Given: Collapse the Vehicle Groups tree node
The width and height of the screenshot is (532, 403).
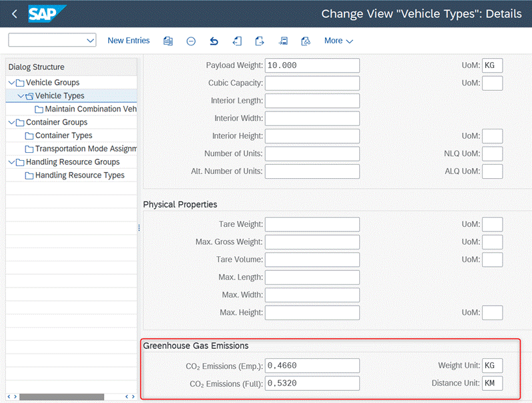Looking at the screenshot, I should (11, 83).
